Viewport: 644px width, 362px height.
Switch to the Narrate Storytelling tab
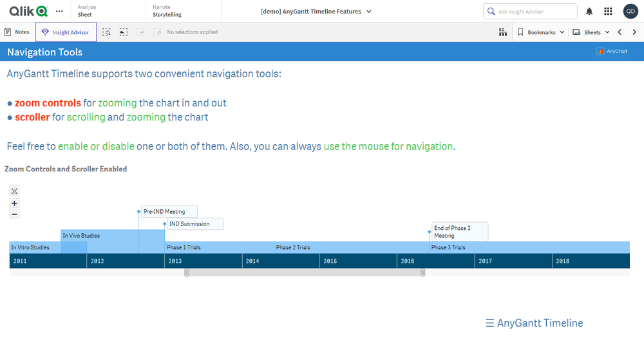click(x=167, y=11)
